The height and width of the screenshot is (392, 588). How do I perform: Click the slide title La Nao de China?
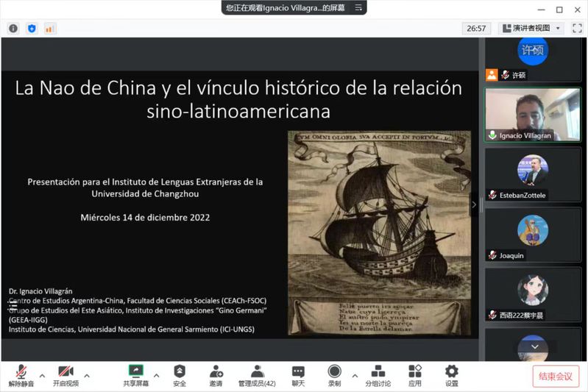238,99
